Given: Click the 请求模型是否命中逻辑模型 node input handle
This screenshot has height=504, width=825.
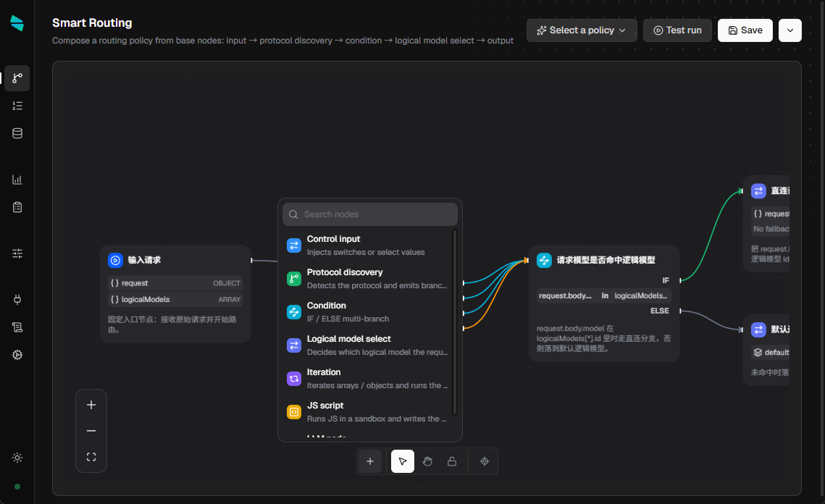Looking at the screenshot, I should 527,261.
